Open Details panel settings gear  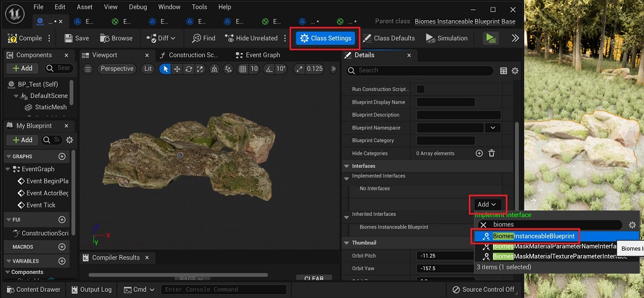pos(515,71)
